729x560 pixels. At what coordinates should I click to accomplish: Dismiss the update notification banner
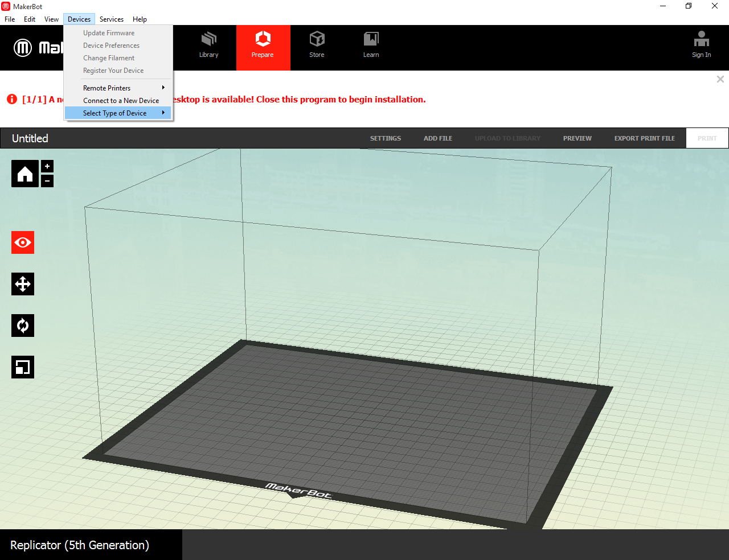tap(720, 79)
